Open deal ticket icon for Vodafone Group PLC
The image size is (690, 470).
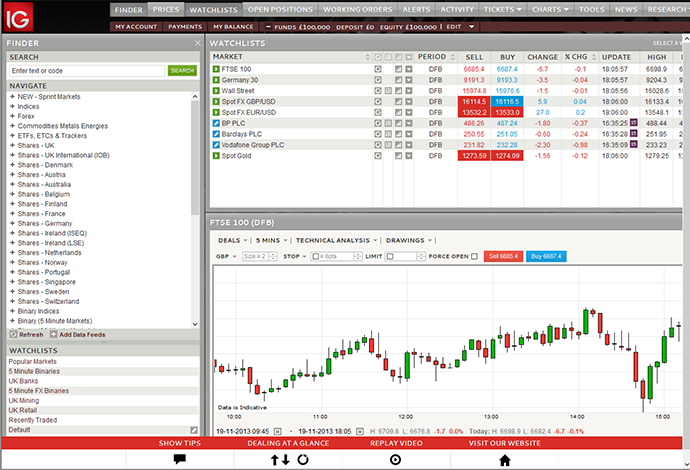(x=378, y=145)
